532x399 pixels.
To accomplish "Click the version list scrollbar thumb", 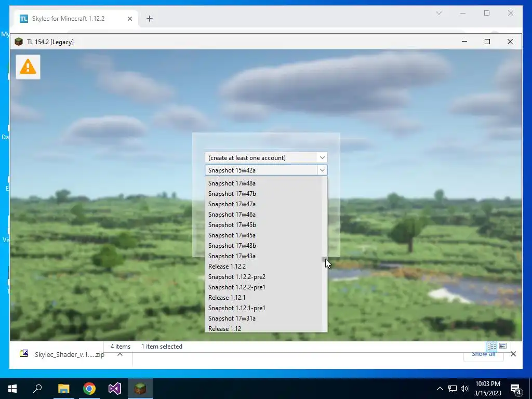I will click(x=324, y=260).
